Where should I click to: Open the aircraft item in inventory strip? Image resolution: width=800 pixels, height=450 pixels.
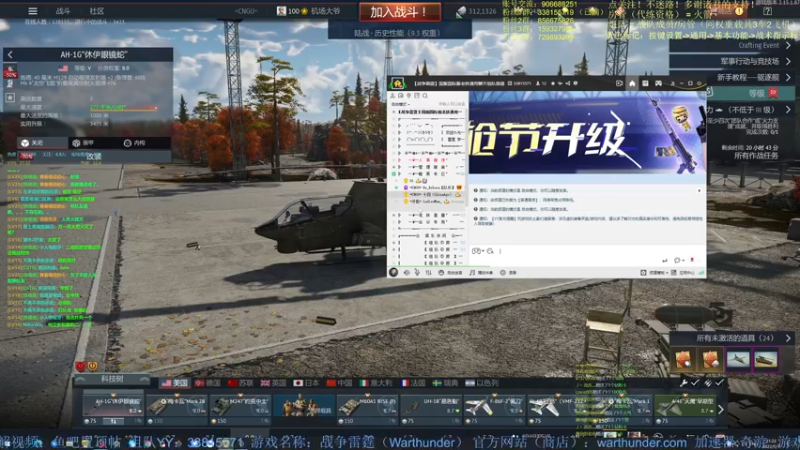[x=738, y=360]
